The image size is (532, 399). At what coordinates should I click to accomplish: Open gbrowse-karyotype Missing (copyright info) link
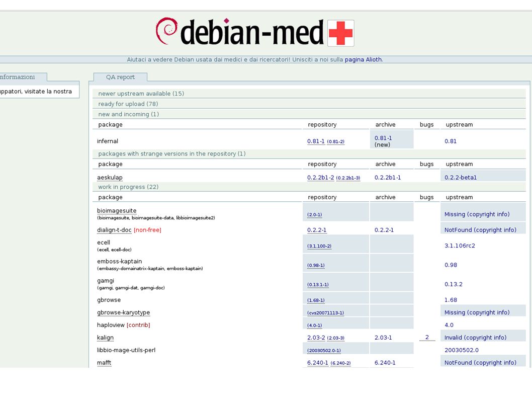477,312
